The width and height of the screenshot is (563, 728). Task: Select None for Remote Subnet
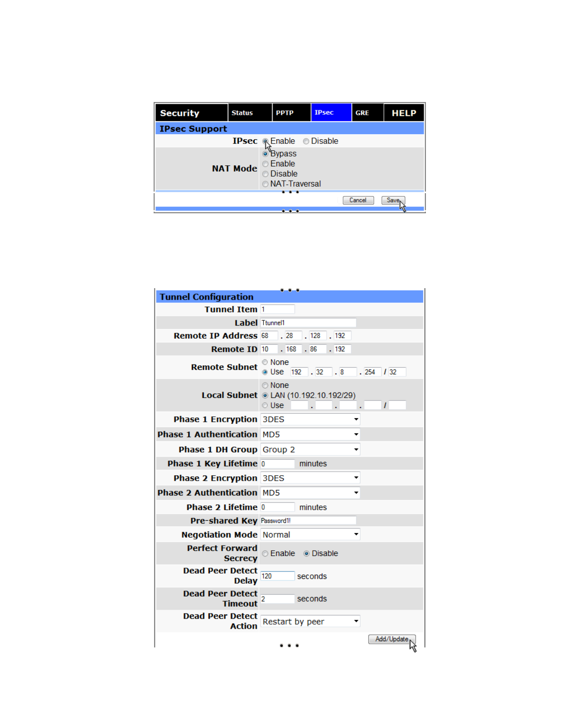[x=265, y=362]
